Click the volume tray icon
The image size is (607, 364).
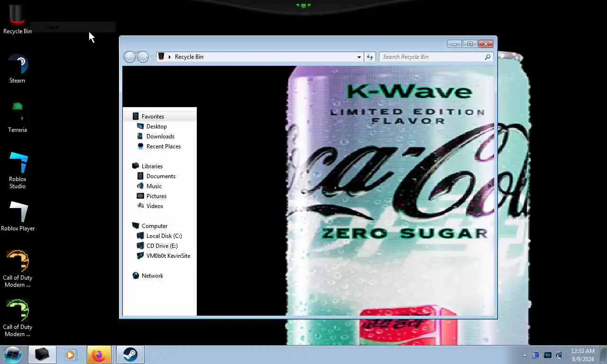point(559,355)
